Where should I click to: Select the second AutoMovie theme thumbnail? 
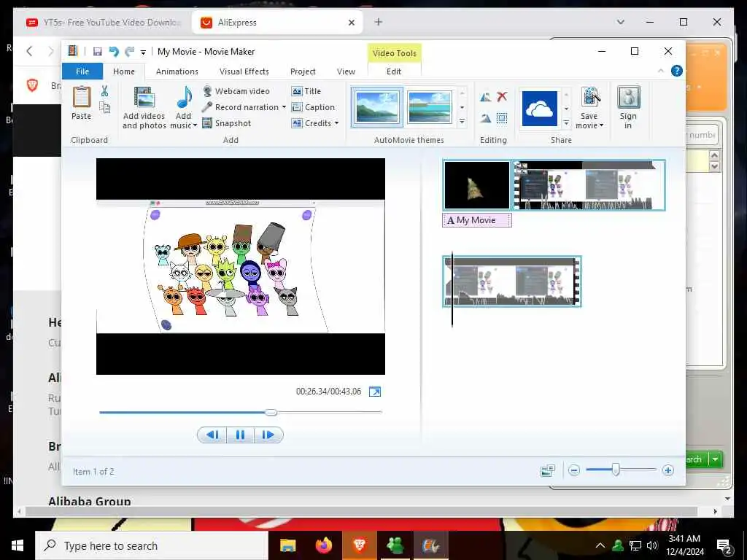point(430,107)
